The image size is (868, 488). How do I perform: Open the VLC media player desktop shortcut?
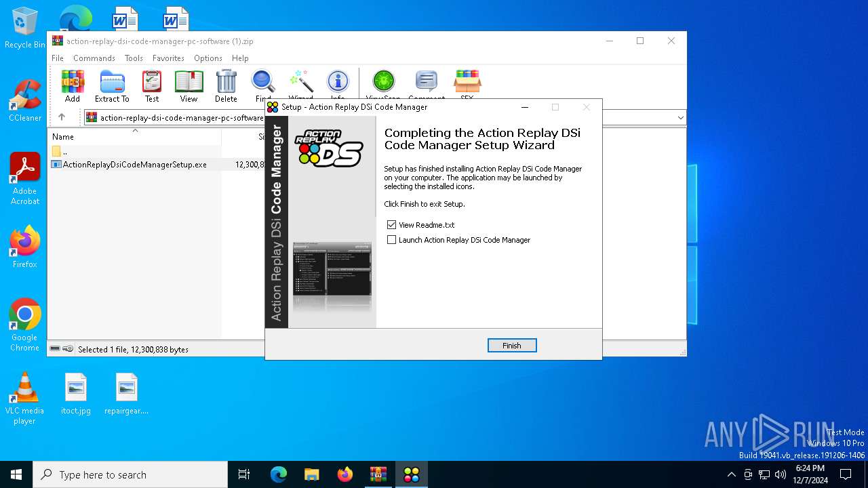tap(25, 399)
